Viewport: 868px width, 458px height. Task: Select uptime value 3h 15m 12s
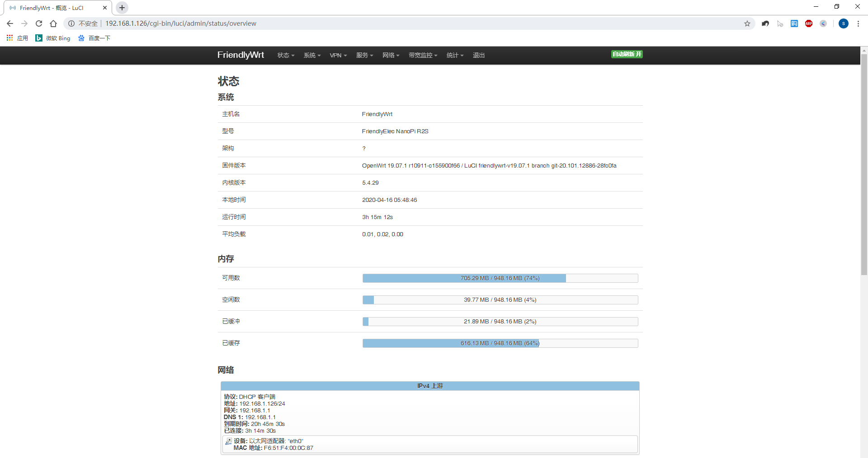pos(377,217)
